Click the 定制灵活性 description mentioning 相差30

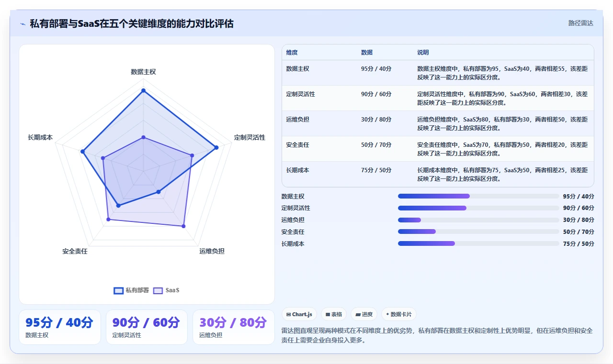[x=502, y=99]
